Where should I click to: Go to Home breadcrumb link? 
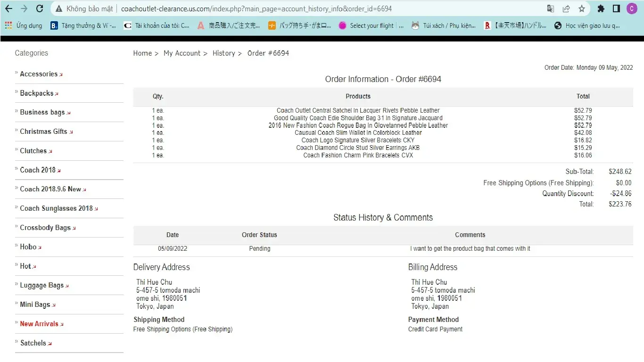pos(142,53)
